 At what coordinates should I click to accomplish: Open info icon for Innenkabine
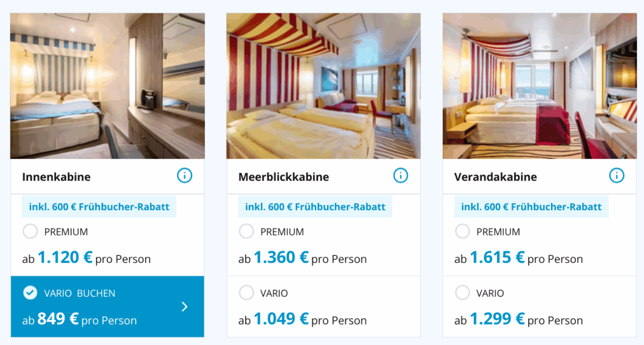click(x=184, y=175)
